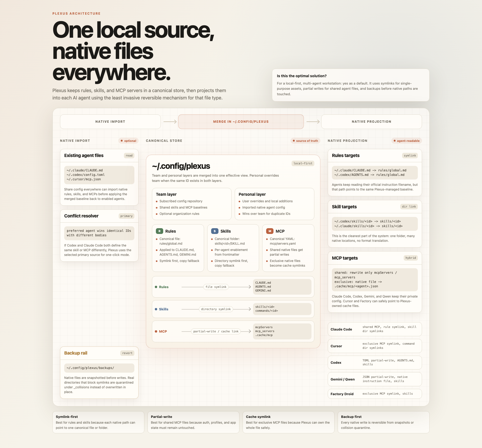Select the NATIVE IMPORT stage box
The image size is (482, 448).
110,122
